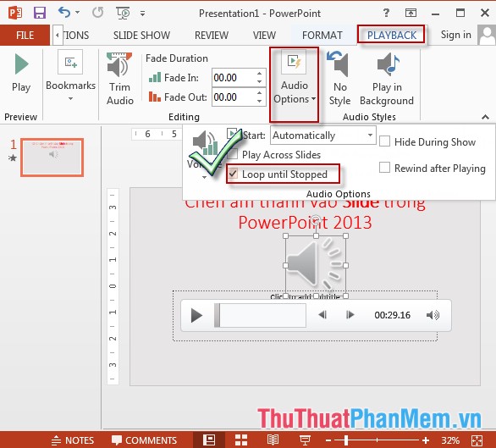
Task: Decrease Fade Out duration with down arrow
Action: pos(259,101)
